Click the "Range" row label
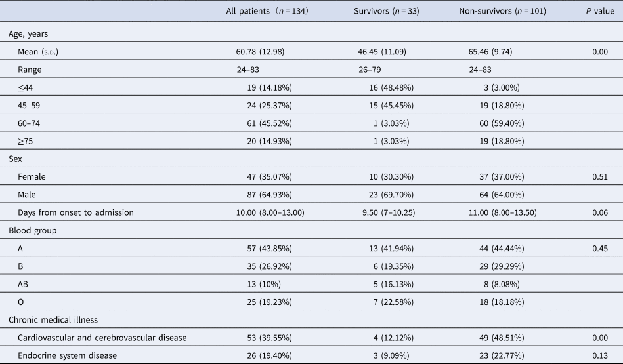Image resolution: width=623 pixels, height=364 pixels. (x=32, y=70)
